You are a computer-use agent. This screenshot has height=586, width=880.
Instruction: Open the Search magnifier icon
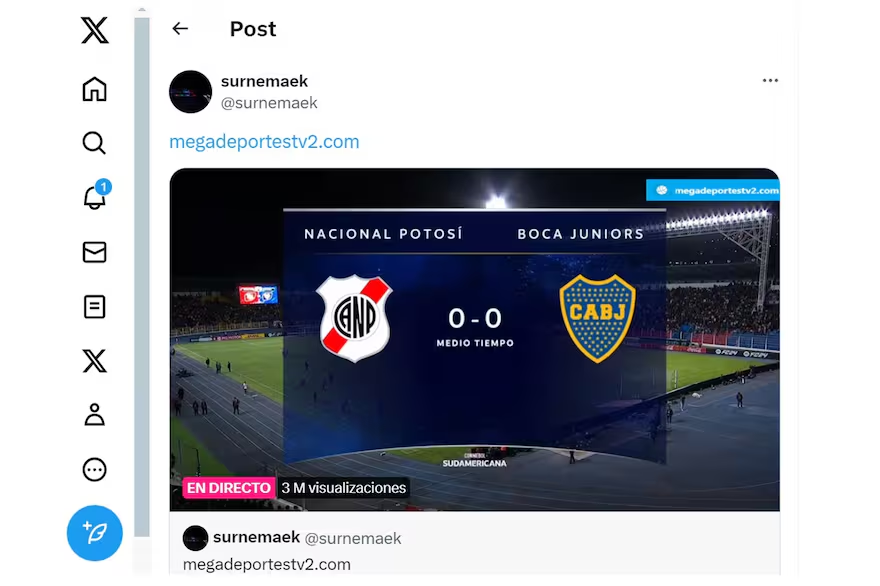94,143
